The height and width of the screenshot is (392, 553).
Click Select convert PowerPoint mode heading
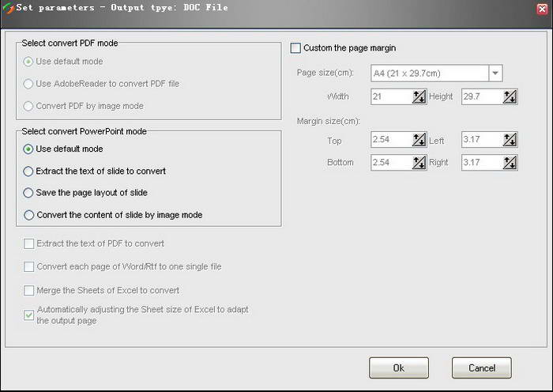point(85,132)
